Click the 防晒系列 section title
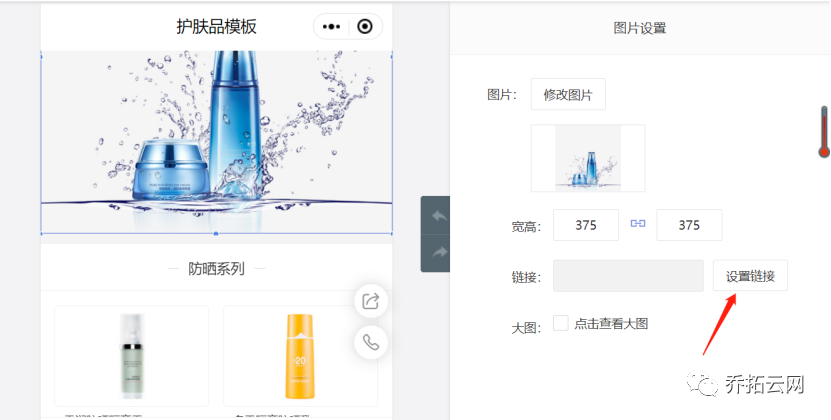The width and height of the screenshot is (831, 420). [216, 269]
